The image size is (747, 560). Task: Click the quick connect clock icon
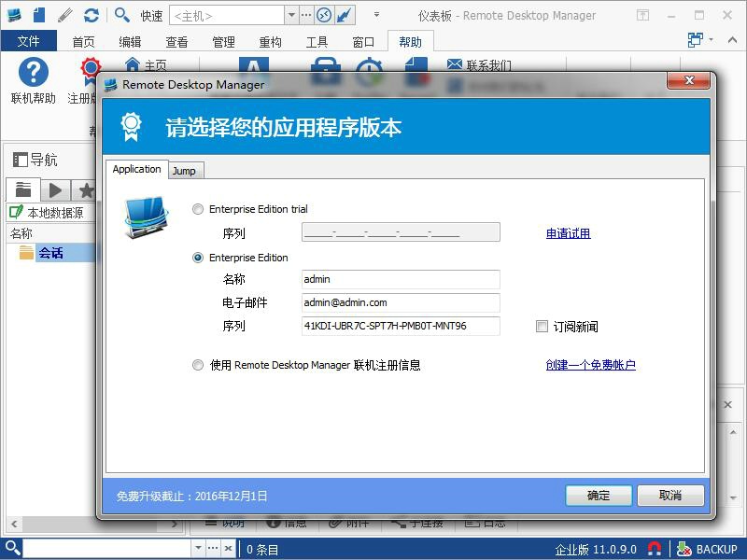coord(324,16)
